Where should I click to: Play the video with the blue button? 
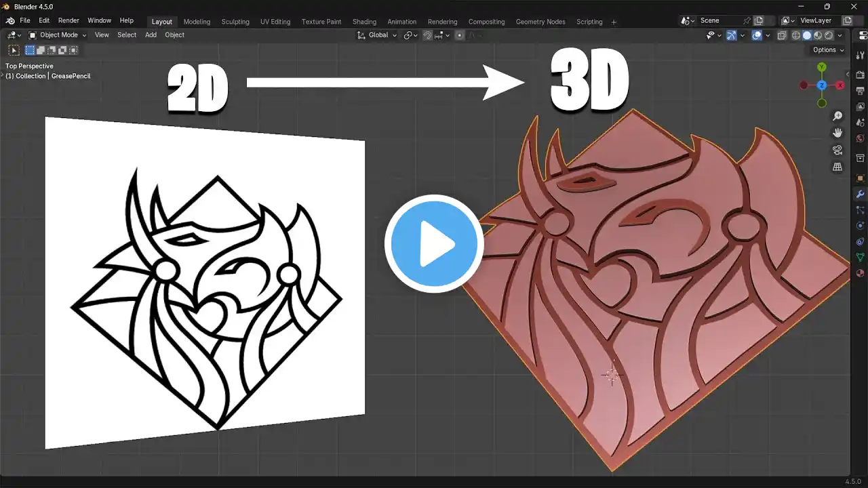434,243
